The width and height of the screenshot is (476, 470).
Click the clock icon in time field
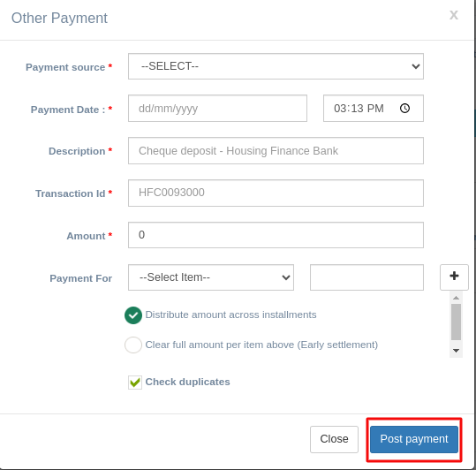tap(404, 108)
